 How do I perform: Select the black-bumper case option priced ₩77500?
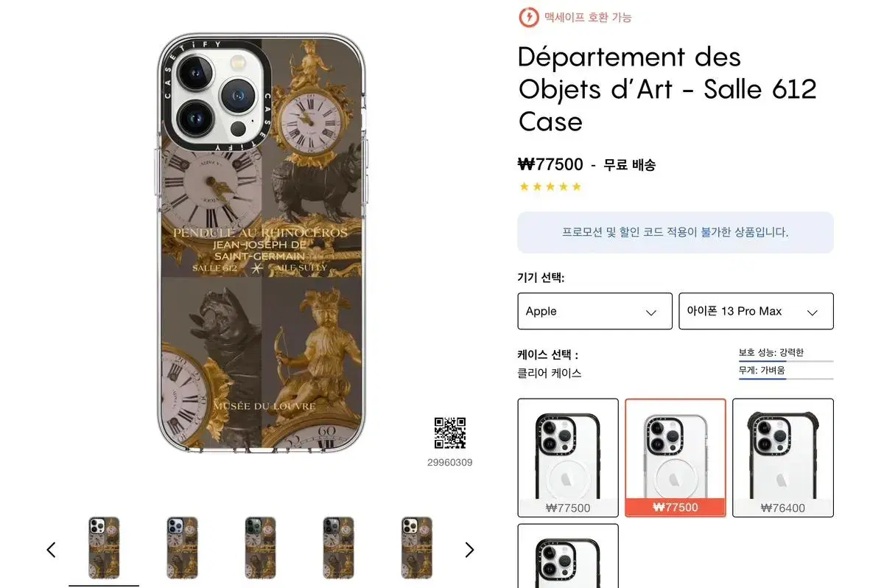point(568,458)
